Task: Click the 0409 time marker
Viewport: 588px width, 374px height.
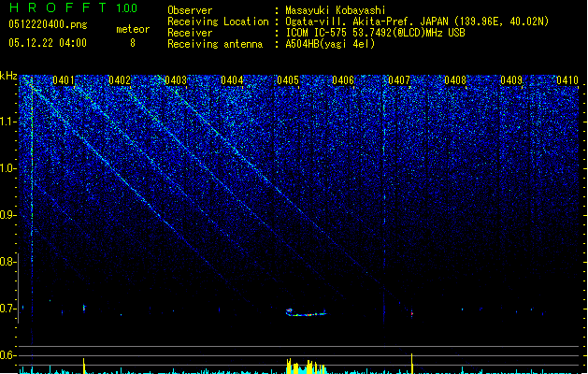Action: pos(511,80)
